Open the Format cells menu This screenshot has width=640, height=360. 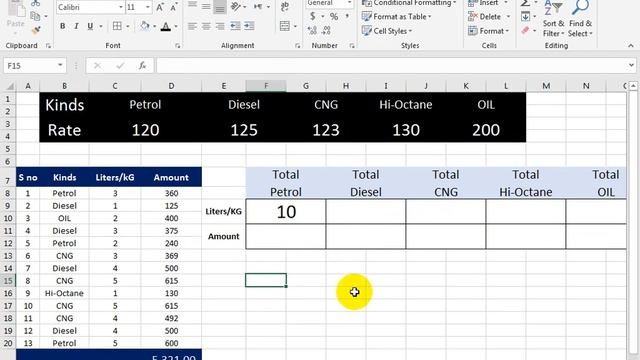(489, 31)
